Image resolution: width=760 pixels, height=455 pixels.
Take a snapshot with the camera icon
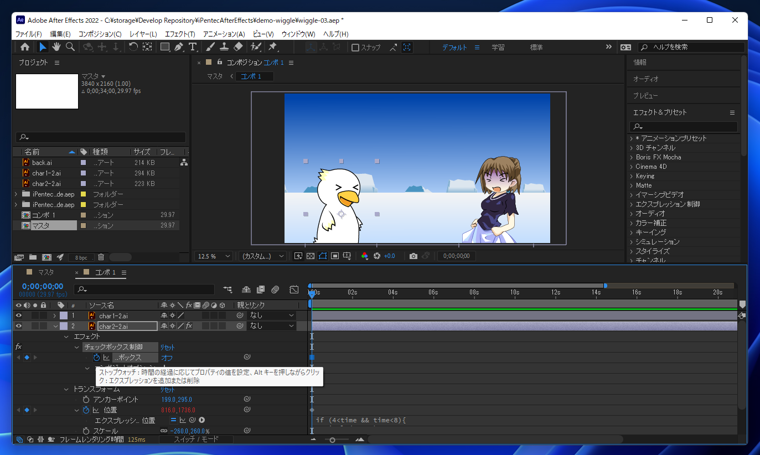click(x=413, y=256)
